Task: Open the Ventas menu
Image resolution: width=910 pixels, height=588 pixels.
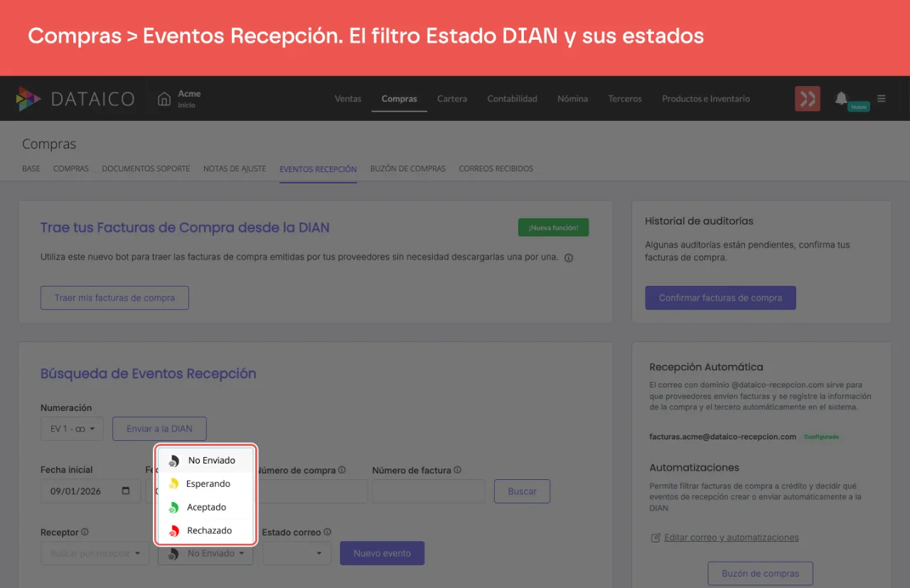Action: coord(348,99)
